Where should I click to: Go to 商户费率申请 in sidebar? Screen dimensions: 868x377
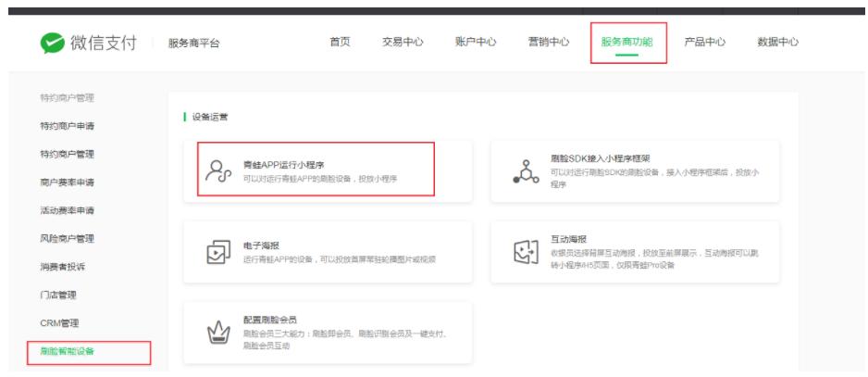(67, 182)
